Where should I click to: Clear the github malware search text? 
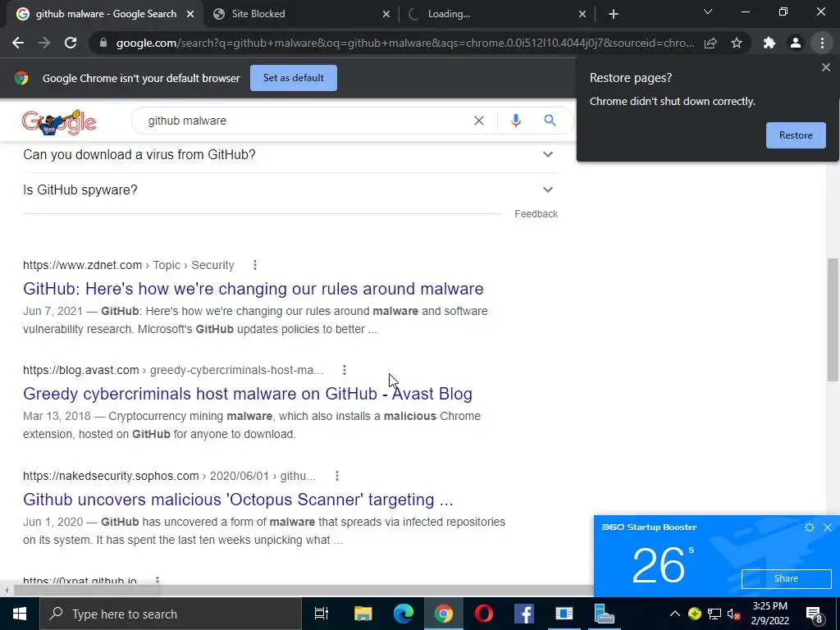(479, 121)
